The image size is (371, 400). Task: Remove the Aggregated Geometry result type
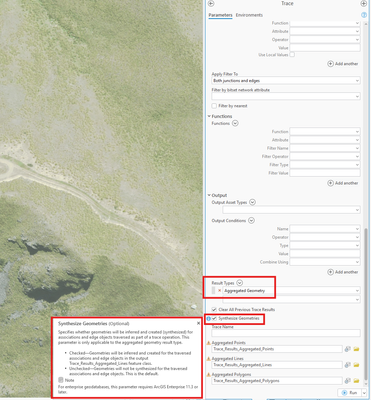tap(219, 291)
